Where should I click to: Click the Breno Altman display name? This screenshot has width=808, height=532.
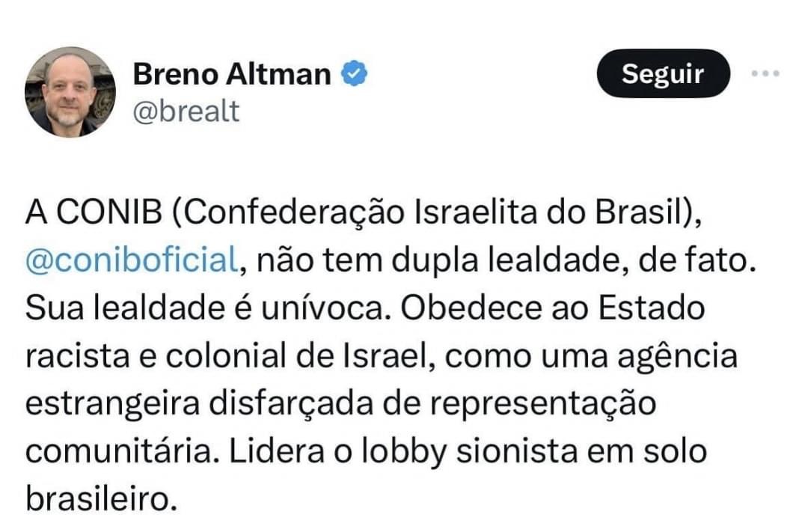pyautogui.click(x=231, y=74)
